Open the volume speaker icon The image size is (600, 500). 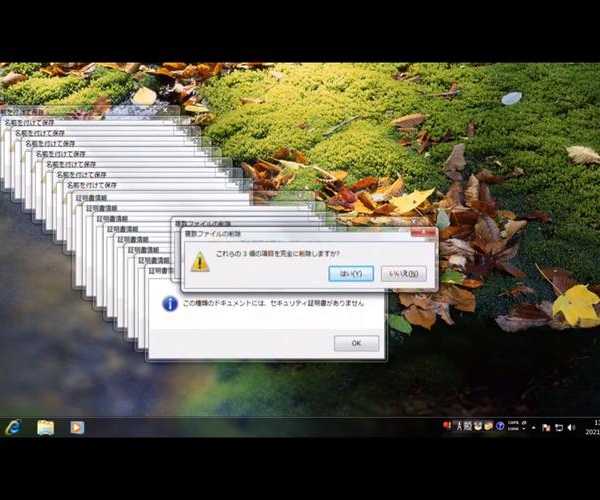point(572,427)
